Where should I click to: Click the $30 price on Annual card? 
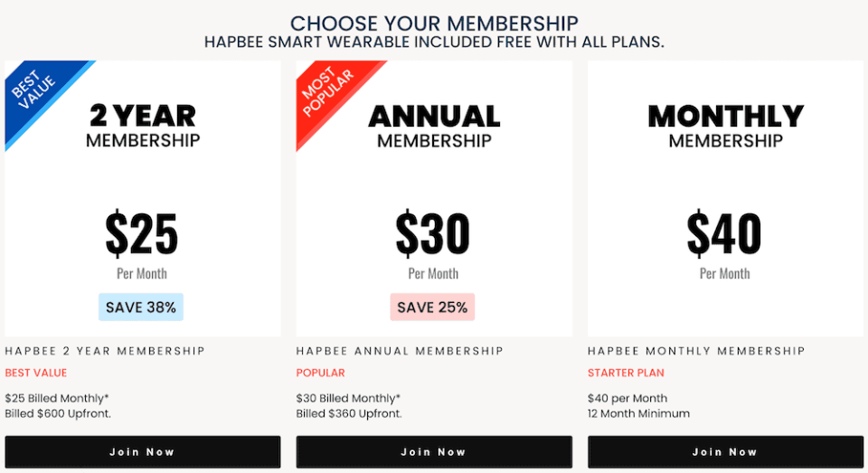click(433, 233)
